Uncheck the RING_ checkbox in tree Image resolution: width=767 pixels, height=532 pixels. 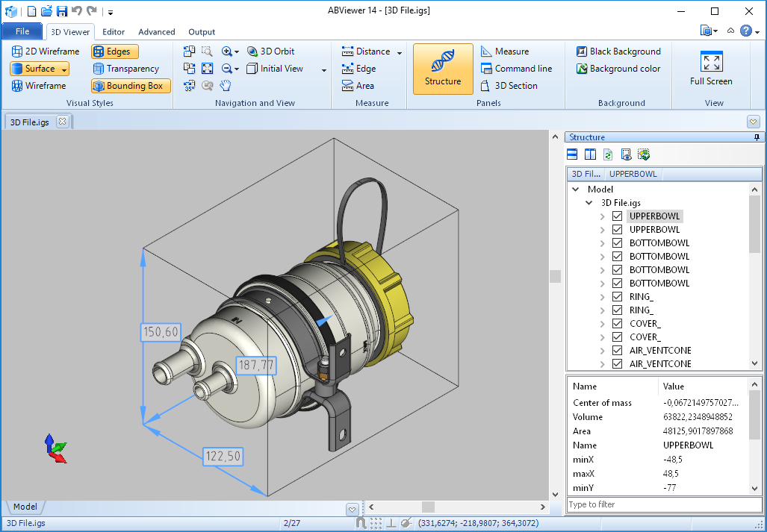(618, 297)
